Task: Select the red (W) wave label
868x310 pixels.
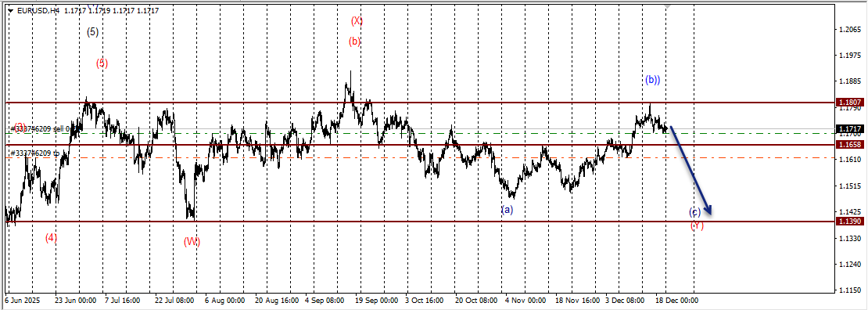Action: 192,241
